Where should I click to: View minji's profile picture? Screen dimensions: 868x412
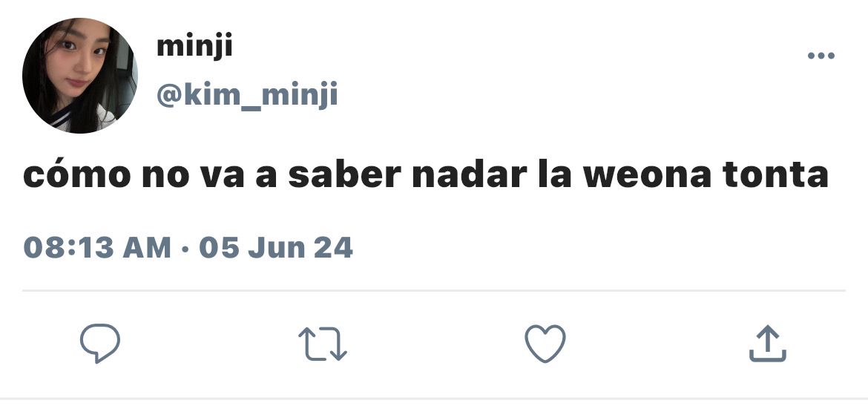click(x=79, y=75)
